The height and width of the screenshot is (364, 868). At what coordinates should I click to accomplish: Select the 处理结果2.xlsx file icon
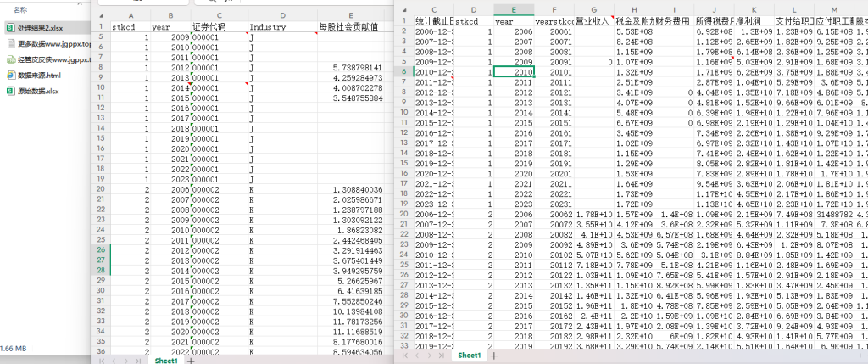pos(10,27)
